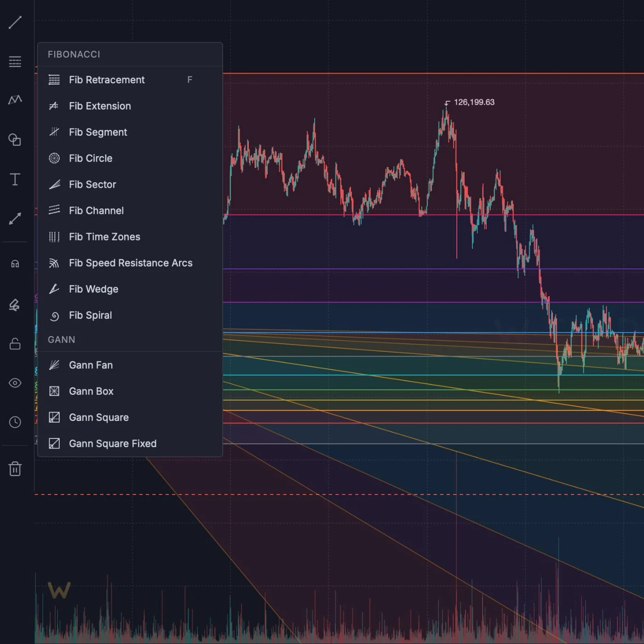Activate the magnet mode icon
The width and height of the screenshot is (644, 644).
(15, 264)
